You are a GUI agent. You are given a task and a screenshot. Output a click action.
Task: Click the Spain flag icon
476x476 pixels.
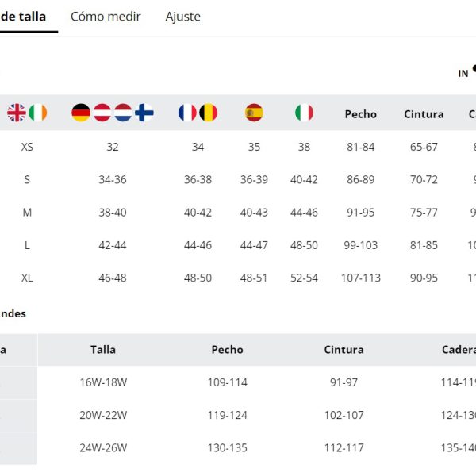254,113
